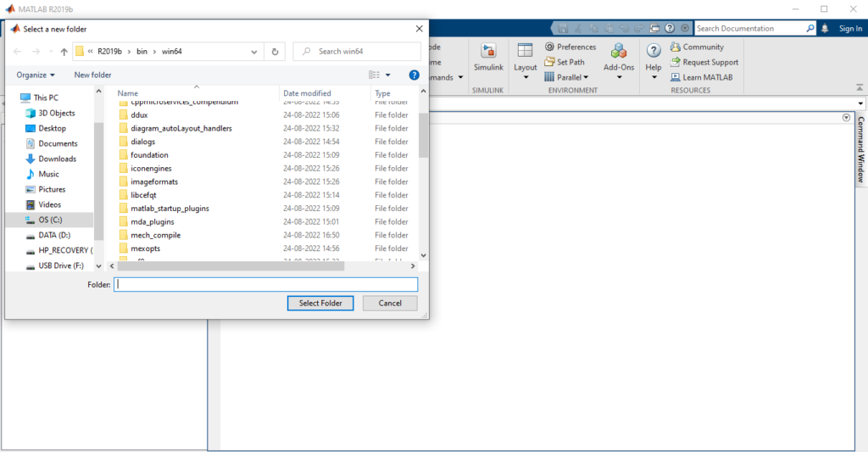Image resolution: width=868 pixels, height=452 pixels.
Task: Open Preferences gear icon
Action: [549, 47]
